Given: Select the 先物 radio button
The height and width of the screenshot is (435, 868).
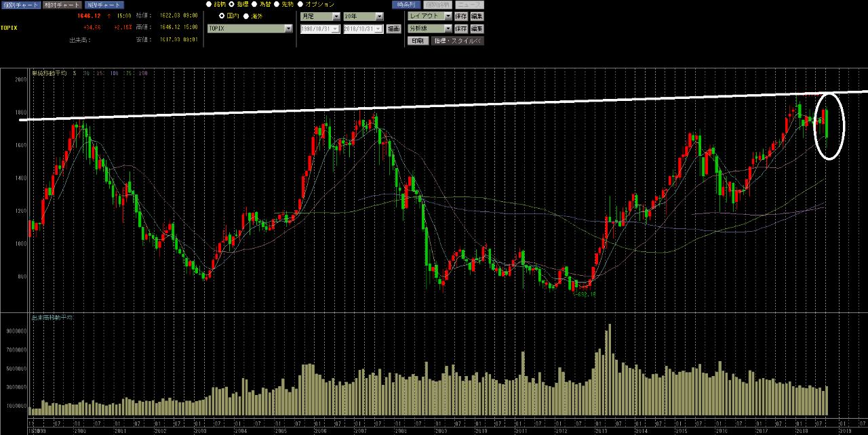Looking at the screenshot, I should tap(277, 4).
